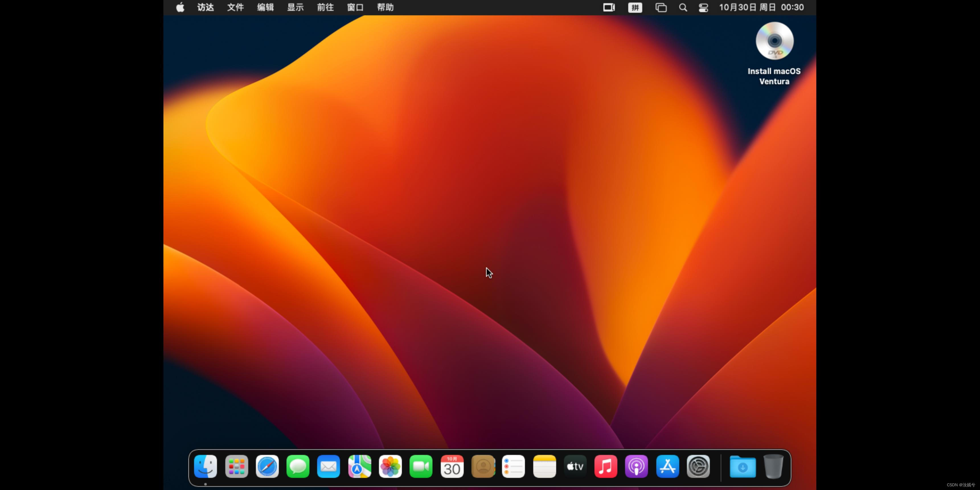
Task: Click Spotlight search magnifier icon
Action: coord(683,8)
